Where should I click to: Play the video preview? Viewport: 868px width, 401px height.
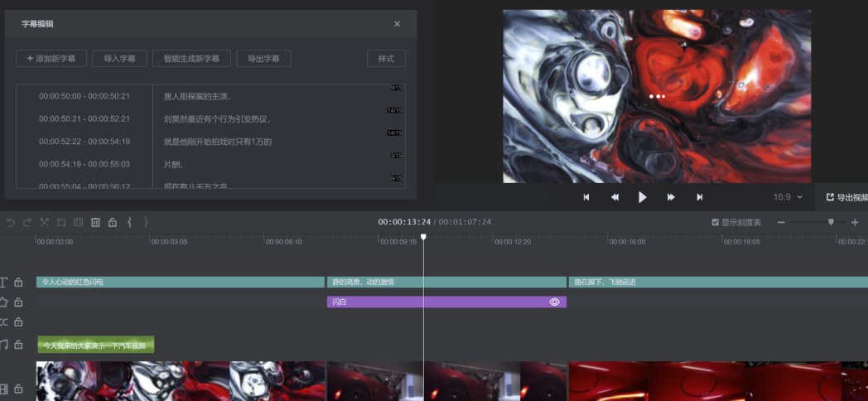642,197
